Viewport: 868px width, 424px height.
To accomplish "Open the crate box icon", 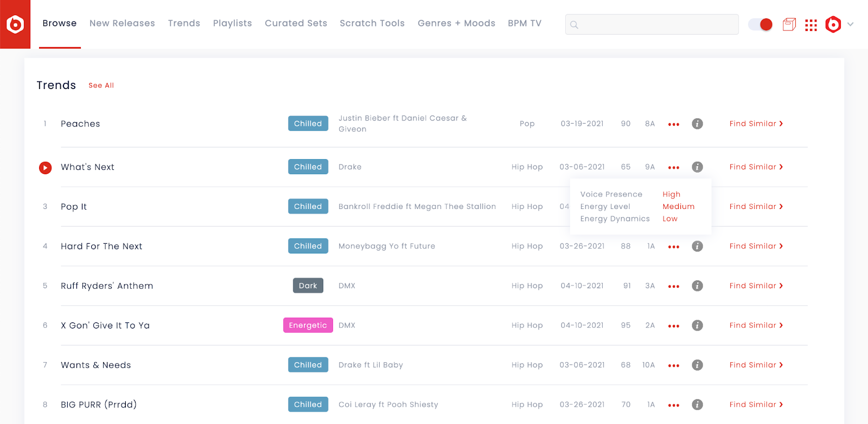I will pos(789,24).
